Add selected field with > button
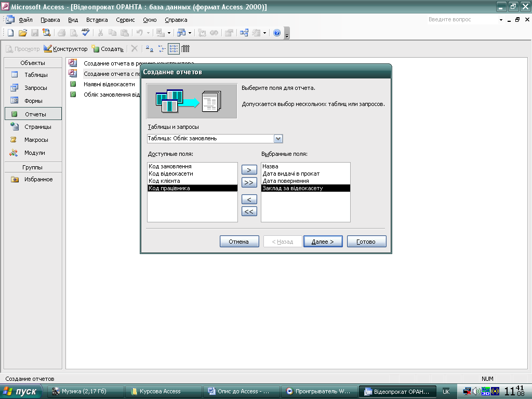This screenshot has width=532, height=399. pyautogui.click(x=249, y=170)
